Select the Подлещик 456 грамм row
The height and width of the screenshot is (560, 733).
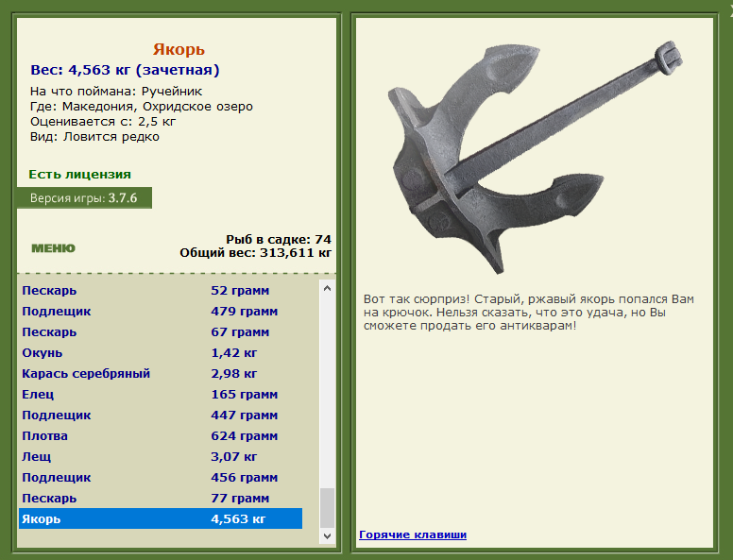[161, 477]
